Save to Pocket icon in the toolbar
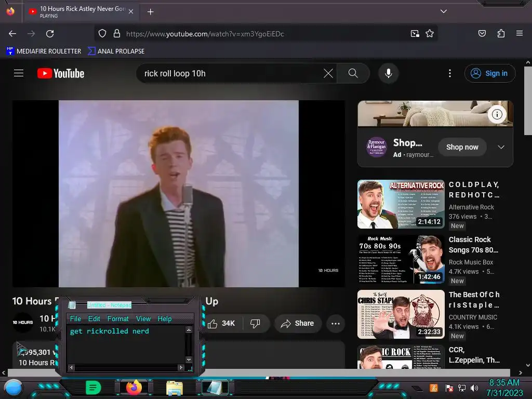The width and height of the screenshot is (532, 399). (x=482, y=33)
